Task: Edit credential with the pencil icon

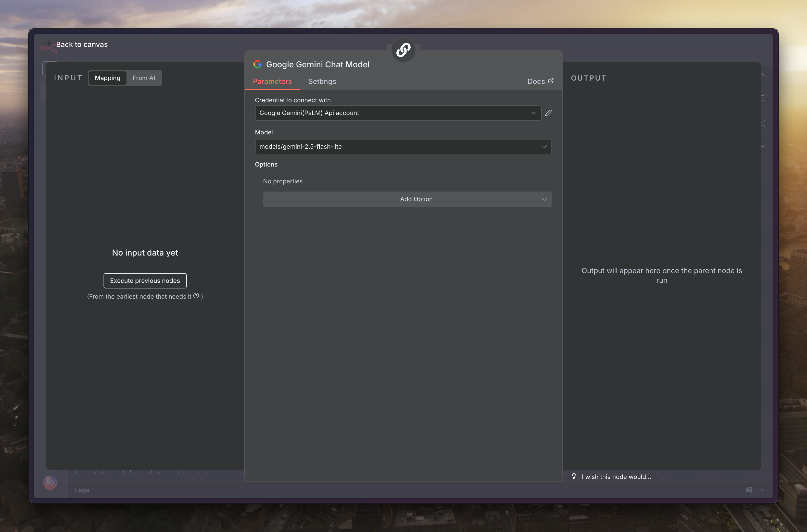Action: (x=548, y=113)
